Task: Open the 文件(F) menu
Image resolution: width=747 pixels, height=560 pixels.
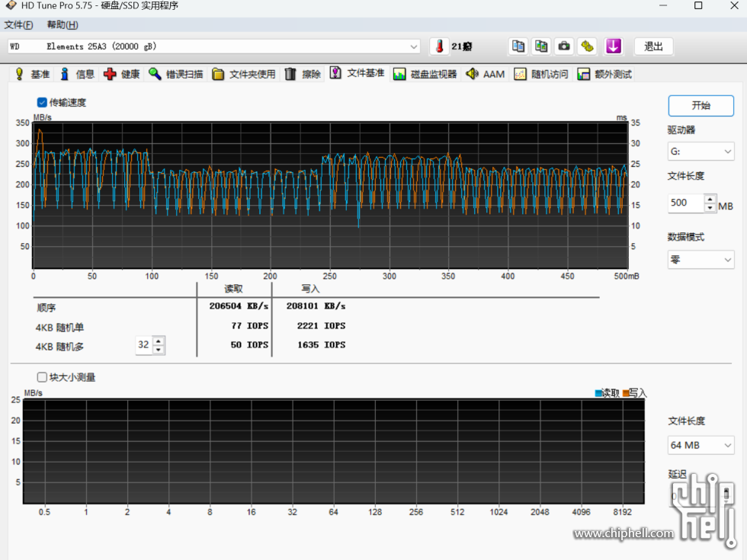Action: 19,25
